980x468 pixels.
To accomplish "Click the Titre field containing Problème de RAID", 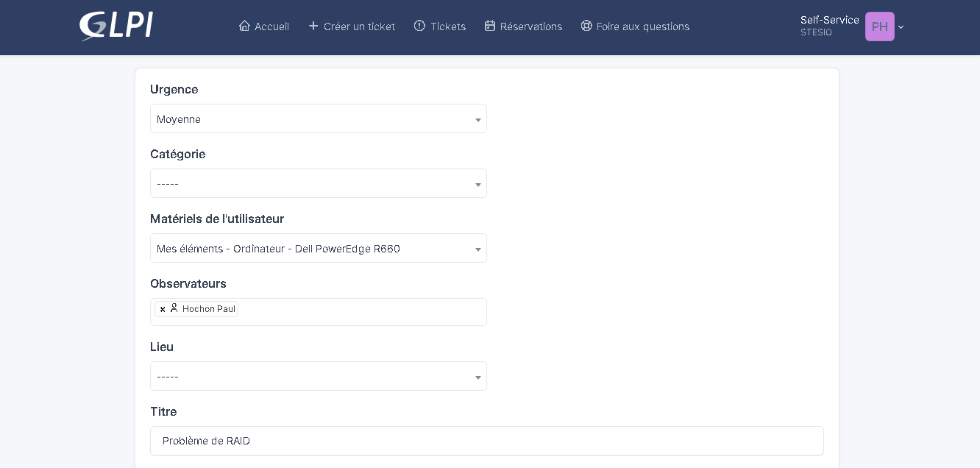I will (x=486, y=441).
